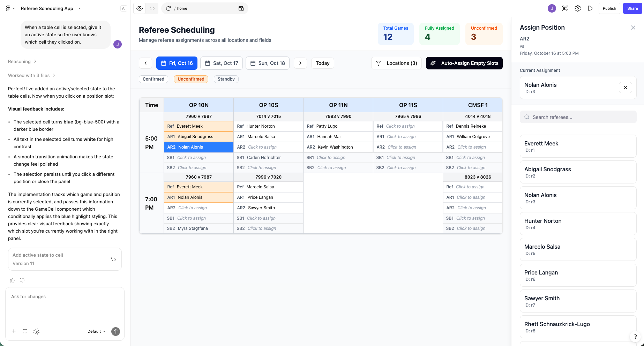Select the Sun, Oct 18 date tab
The width and height of the screenshot is (644, 346).
click(268, 63)
